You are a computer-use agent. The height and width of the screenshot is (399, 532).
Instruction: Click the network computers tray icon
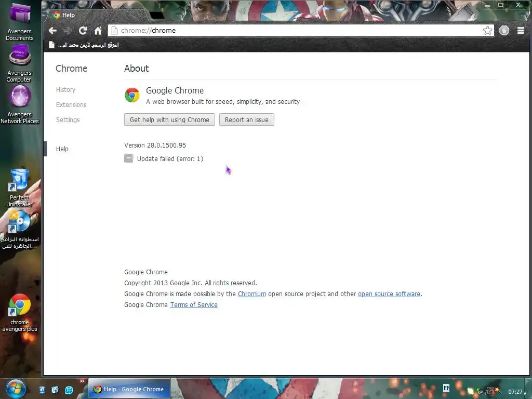tap(489, 391)
